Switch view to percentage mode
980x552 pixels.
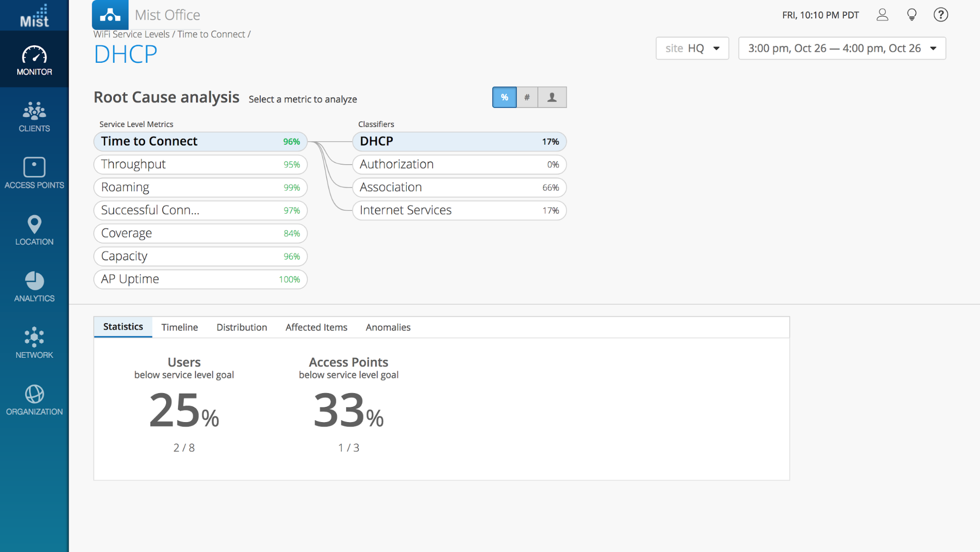504,97
